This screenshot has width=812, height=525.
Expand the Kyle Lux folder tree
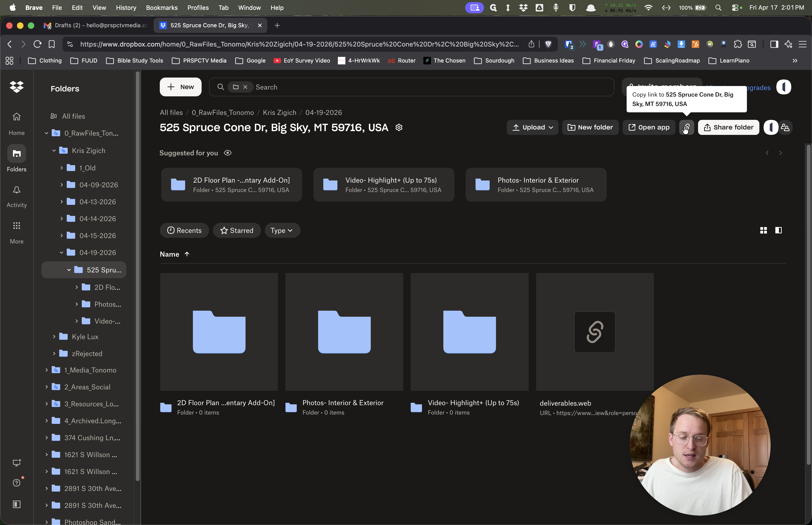pyautogui.click(x=54, y=337)
